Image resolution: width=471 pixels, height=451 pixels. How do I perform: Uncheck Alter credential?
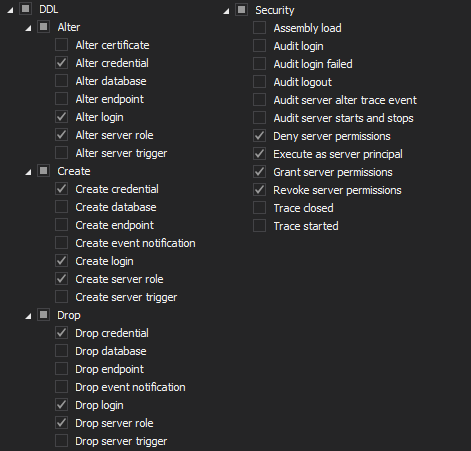pos(61,63)
